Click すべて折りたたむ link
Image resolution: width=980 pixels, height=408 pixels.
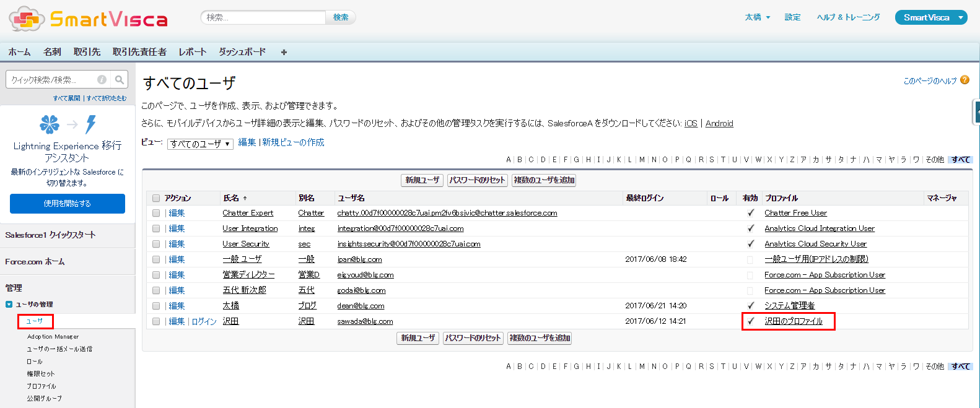107,98
